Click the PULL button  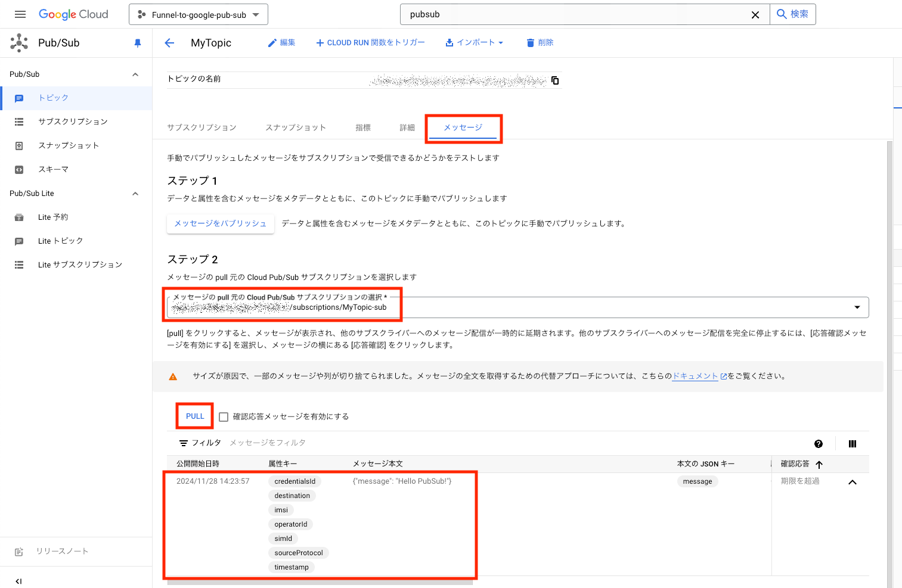[x=195, y=416]
